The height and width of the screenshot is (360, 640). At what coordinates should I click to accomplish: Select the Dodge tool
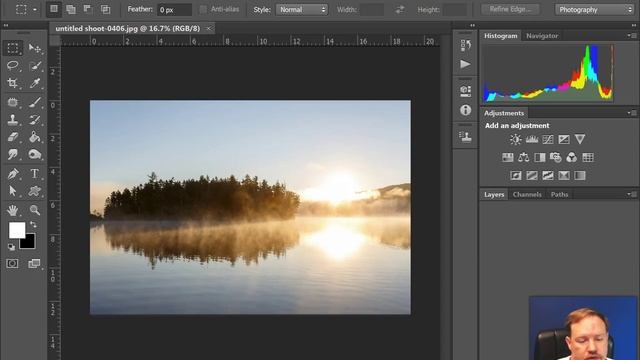point(35,154)
